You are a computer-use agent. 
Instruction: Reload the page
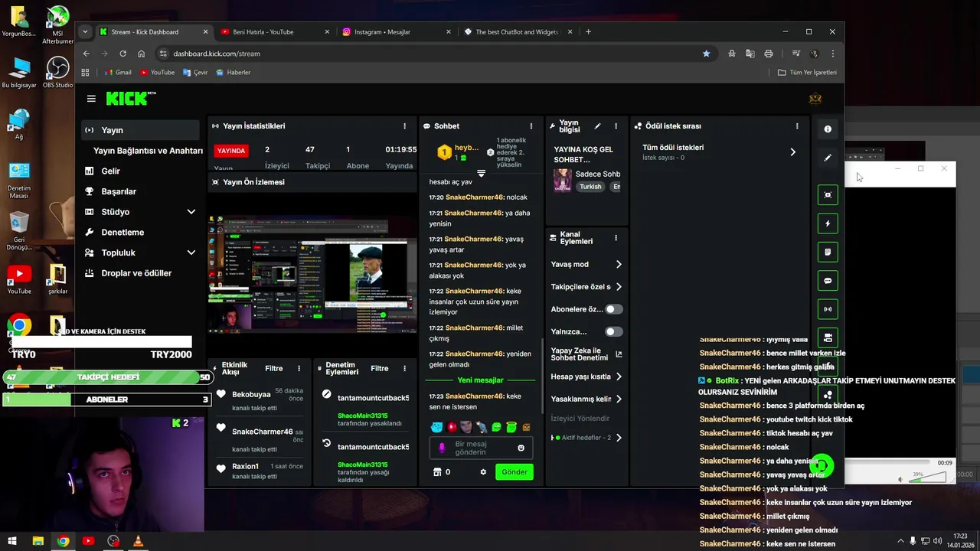(x=122, y=54)
